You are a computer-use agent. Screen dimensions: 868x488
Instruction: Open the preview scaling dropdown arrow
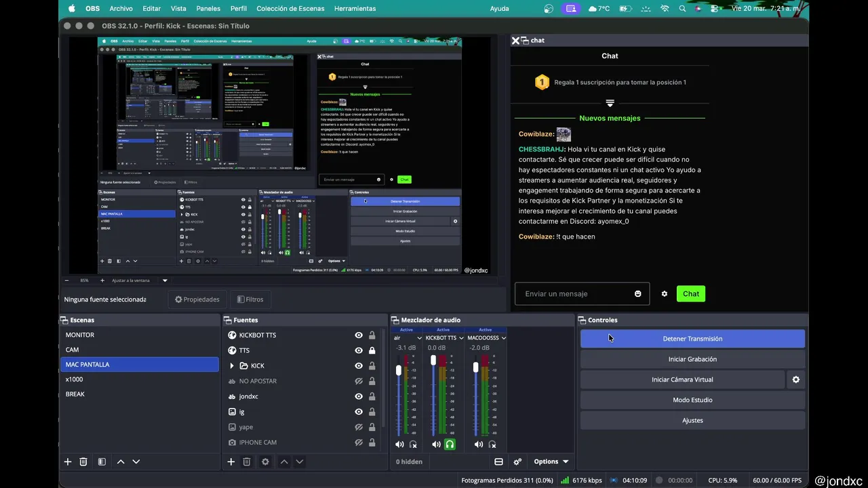pos(165,280)
